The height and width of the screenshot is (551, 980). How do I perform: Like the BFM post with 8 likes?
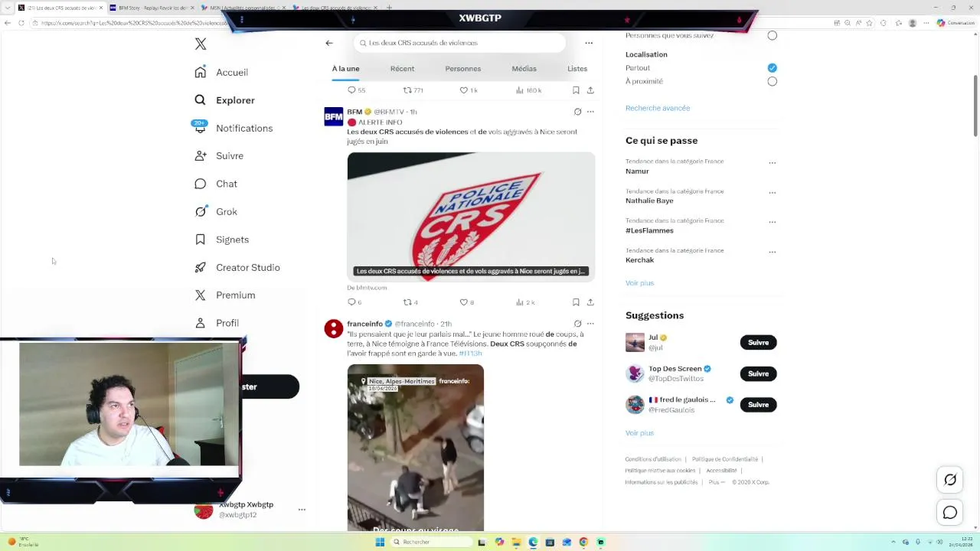(463, 302)
